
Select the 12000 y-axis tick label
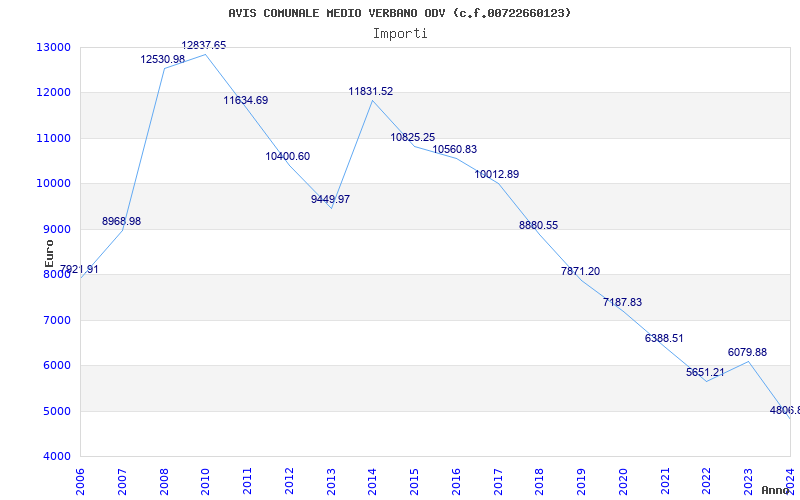click(x=54, y=93)
